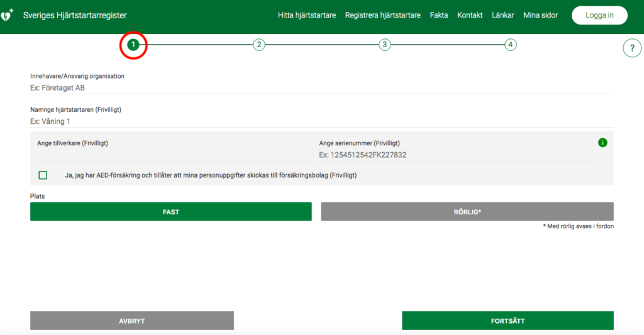Go to the Kontakt page
The height and width of the screenshot is (335, 644).
(470, 15)
